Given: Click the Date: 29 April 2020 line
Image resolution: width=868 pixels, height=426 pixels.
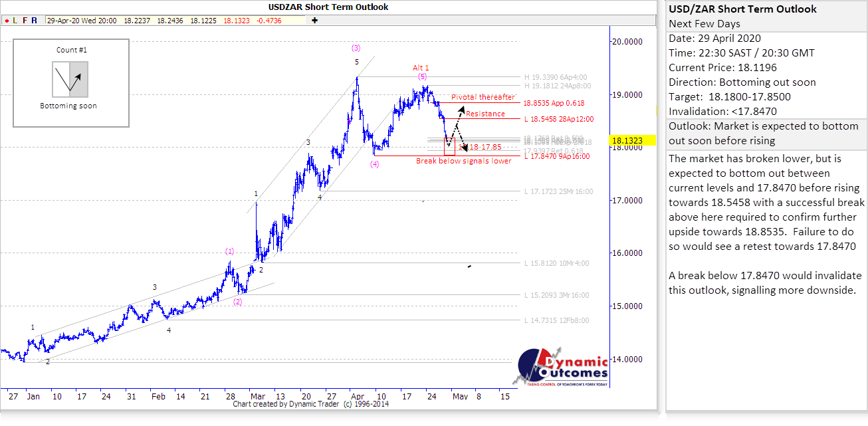Looking at the screenshot, I should [714, 39].
